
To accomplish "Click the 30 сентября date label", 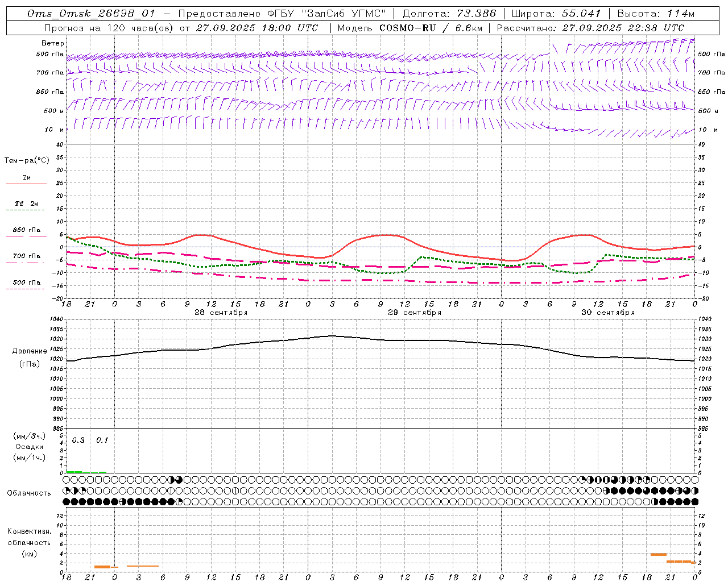I will 608,313.
